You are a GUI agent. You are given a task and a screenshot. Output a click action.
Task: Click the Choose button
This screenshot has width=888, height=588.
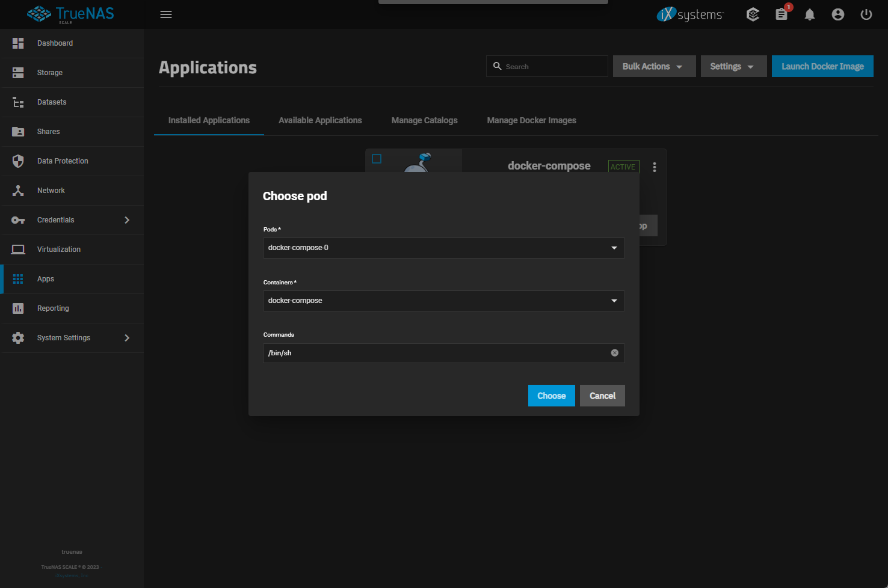552,396
